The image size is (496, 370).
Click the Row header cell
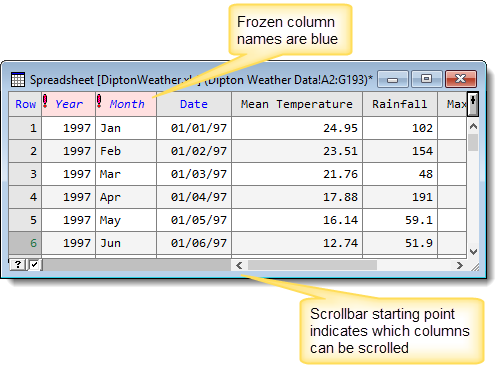pos(25,104)
